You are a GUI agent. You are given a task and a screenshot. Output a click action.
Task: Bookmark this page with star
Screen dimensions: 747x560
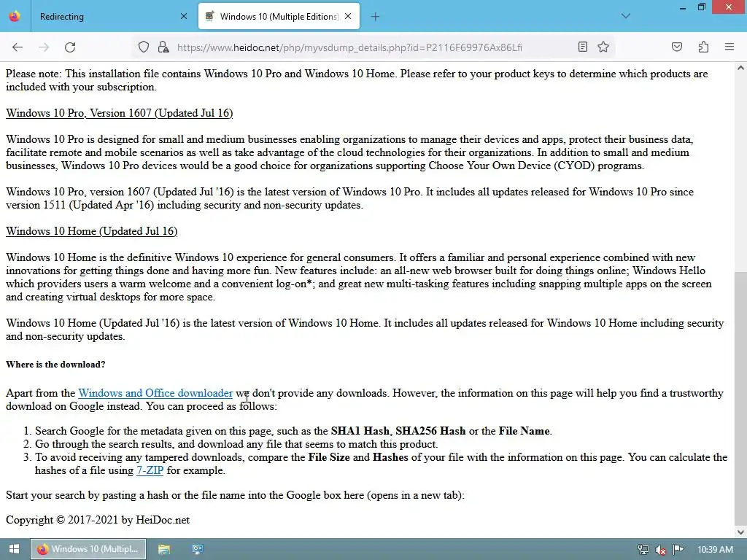click(603, 47)
